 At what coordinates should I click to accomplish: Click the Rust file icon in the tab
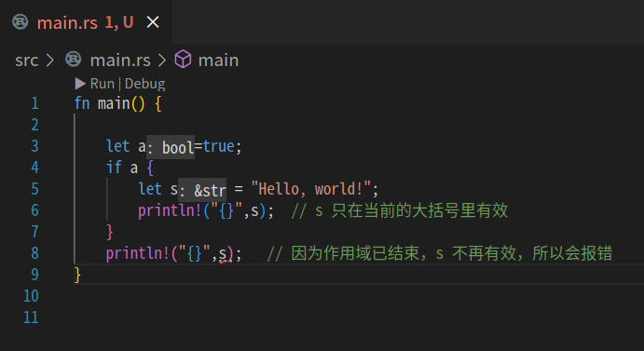21,22
